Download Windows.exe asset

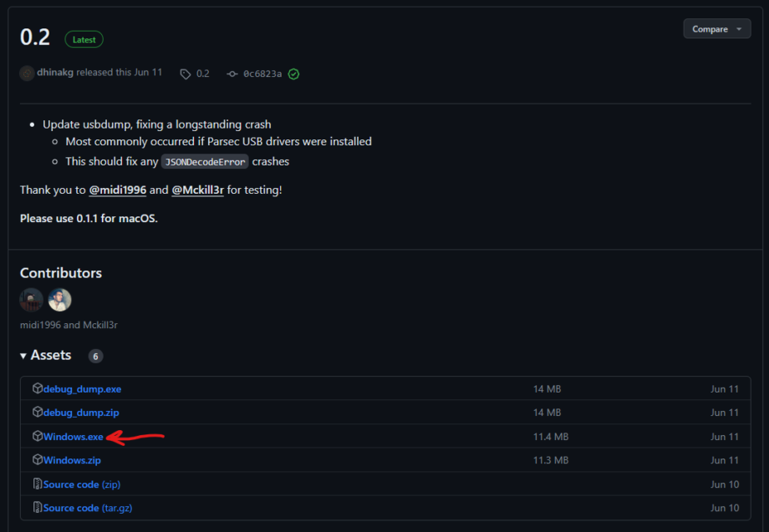pyautogui.click(x=73, y=437)
